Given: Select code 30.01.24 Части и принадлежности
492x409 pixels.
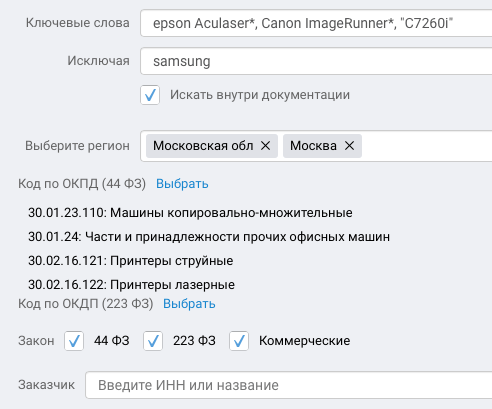Looking at the screenshot, I should tap(209, 237).
